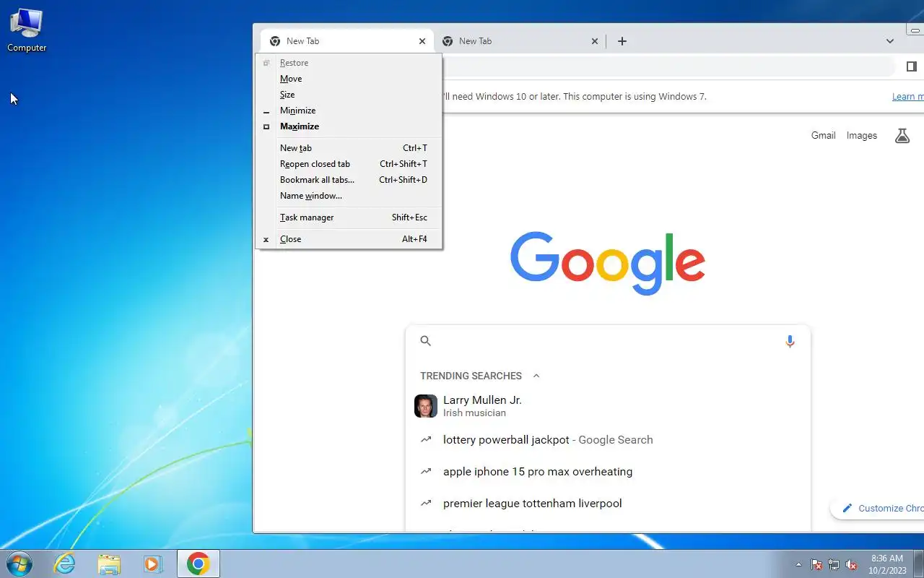Close the second New Tab

point(595,41)
